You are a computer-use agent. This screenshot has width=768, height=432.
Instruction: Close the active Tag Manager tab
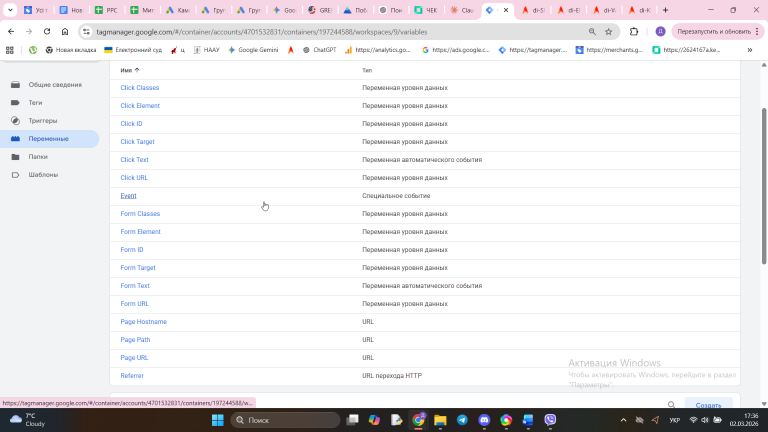click(x=506, y=10)
